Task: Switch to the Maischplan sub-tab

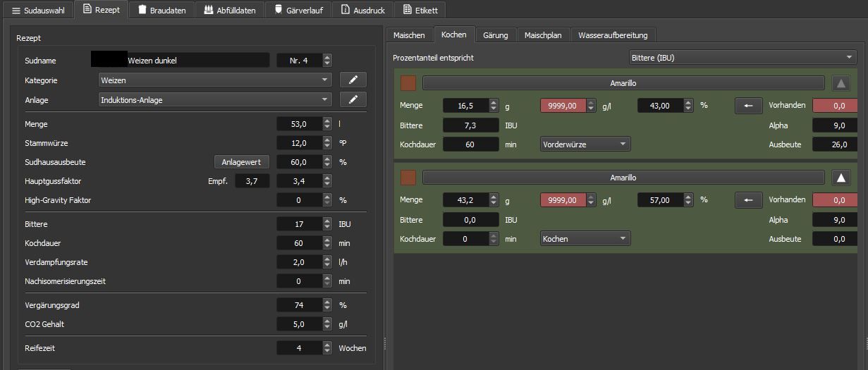Action: pos(542,35)
